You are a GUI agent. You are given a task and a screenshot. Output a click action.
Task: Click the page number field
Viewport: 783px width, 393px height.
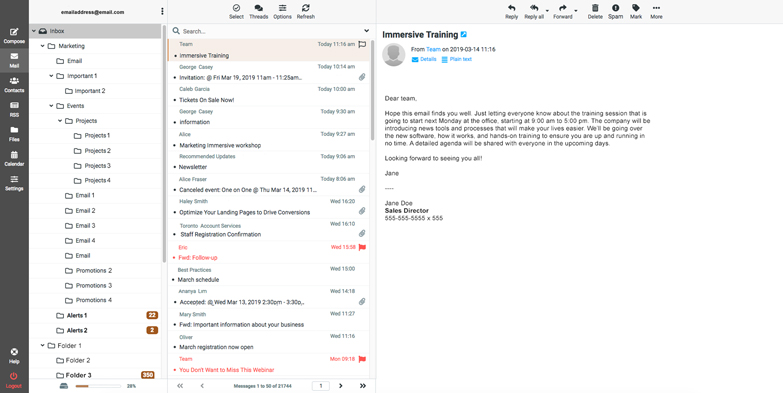pos(321,386)
